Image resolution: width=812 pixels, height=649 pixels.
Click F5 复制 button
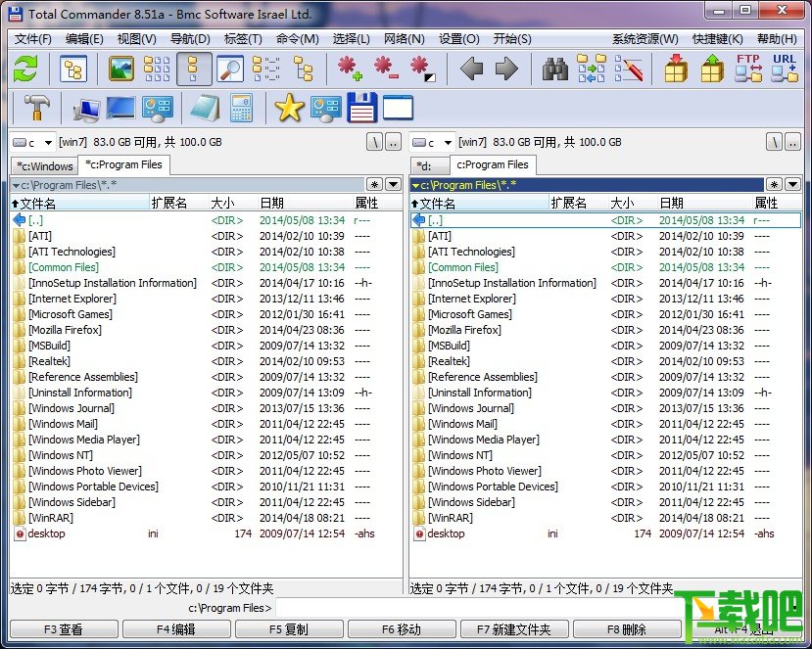click(x=289, y=629)
